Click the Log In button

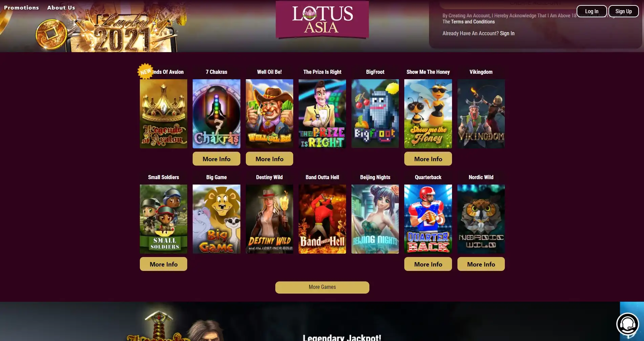point(592,11)
